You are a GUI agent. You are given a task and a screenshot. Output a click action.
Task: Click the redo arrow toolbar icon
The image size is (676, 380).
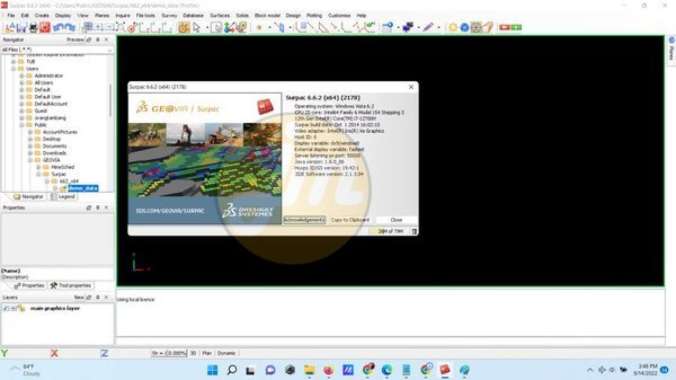[x=70, y=28]
